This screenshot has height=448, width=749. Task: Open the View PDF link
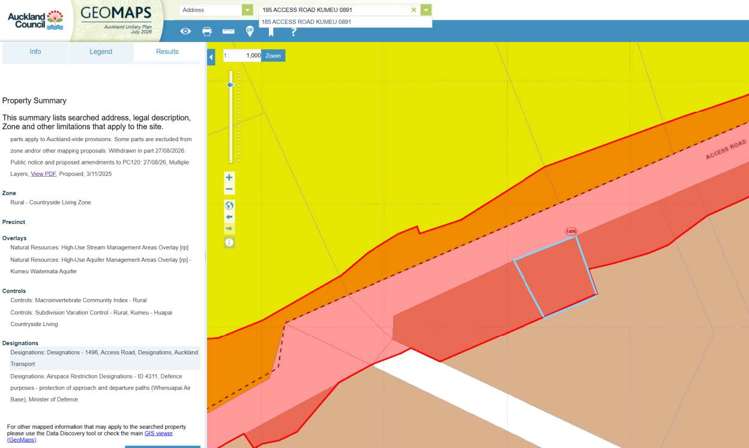[43, 174]
